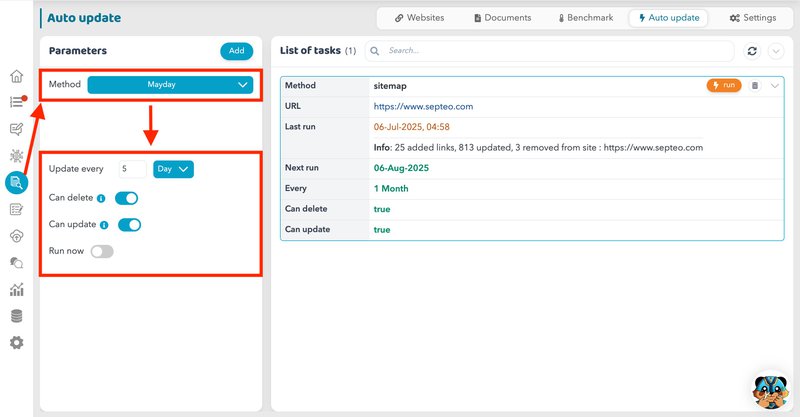
Task: Click the Can delete info icon
Action: [101, 199]
